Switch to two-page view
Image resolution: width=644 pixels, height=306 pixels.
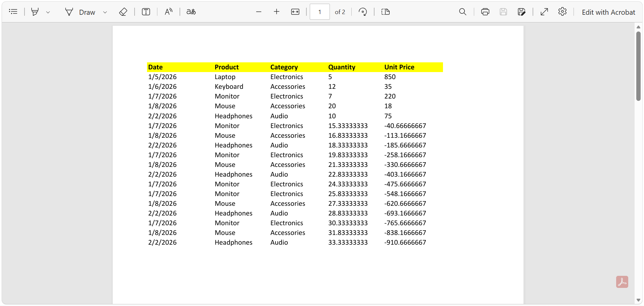[386, 12]
